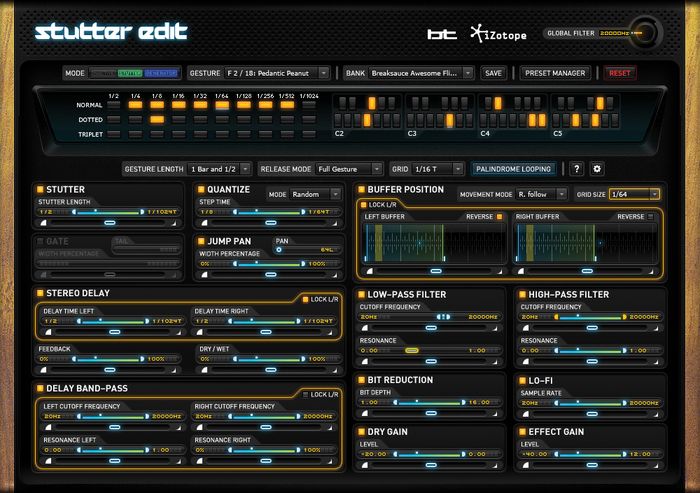Toggle the Lo-Fi module
700x493 pixels.
click(522, 380)
